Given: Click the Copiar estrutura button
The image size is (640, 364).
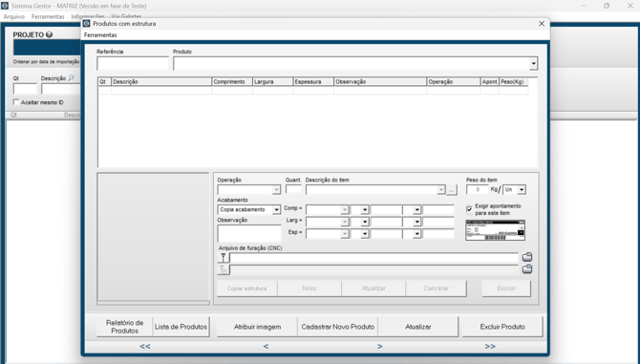Looking at the screenshot, I should 247,289.
